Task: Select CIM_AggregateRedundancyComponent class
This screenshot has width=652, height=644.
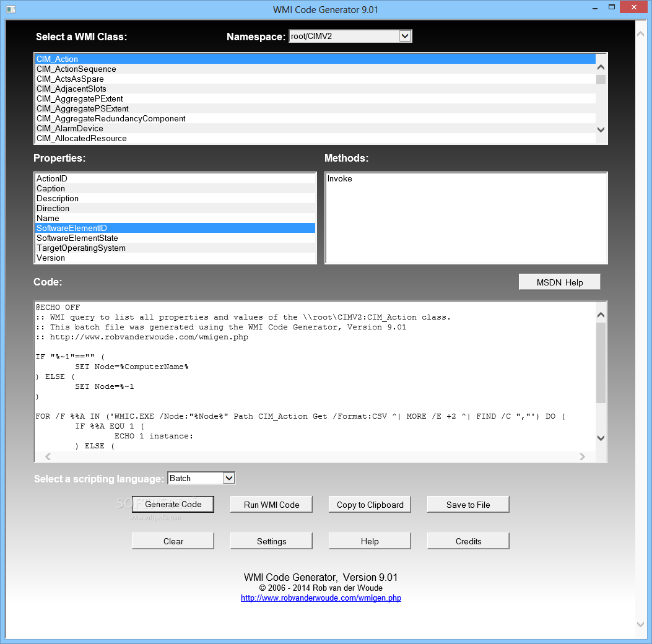Action: (x=316, y=119)
